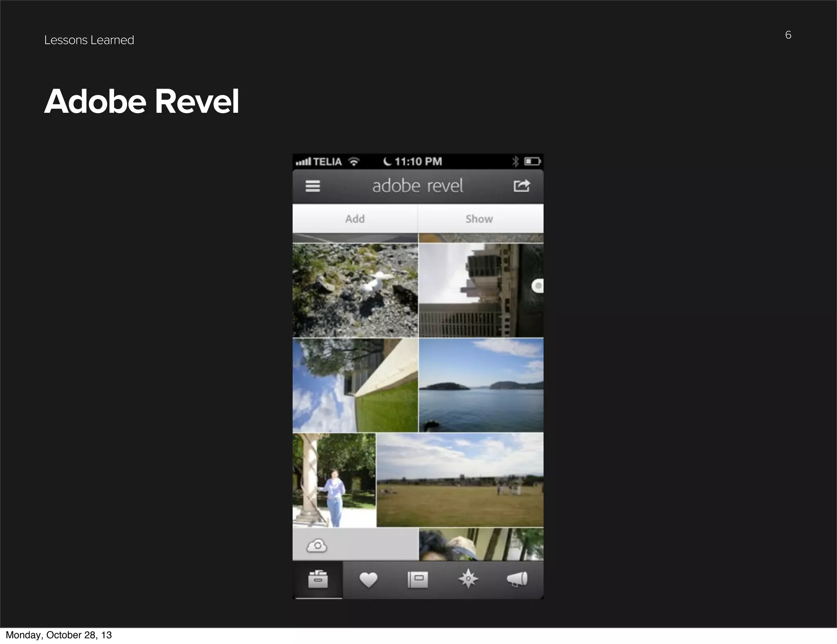Screen dimensions: 837x644
Task: Click the Adobe Revel slide heading
Action: (x=141, y=101)
